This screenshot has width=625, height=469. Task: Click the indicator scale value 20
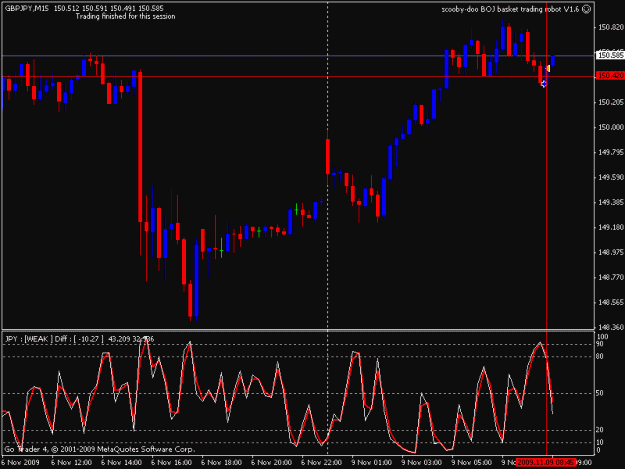(x=600, y=430)
